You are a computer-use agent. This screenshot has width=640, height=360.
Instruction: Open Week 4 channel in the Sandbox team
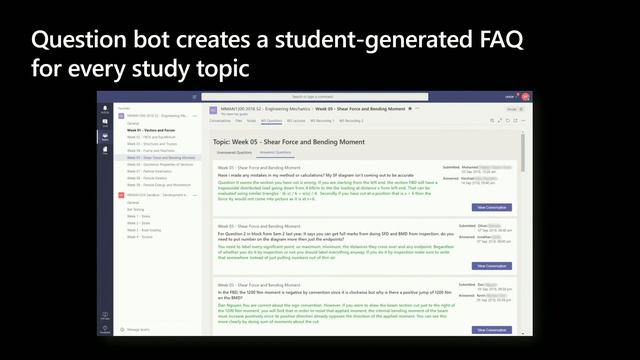pyautogui.click(x=140, y=237)
